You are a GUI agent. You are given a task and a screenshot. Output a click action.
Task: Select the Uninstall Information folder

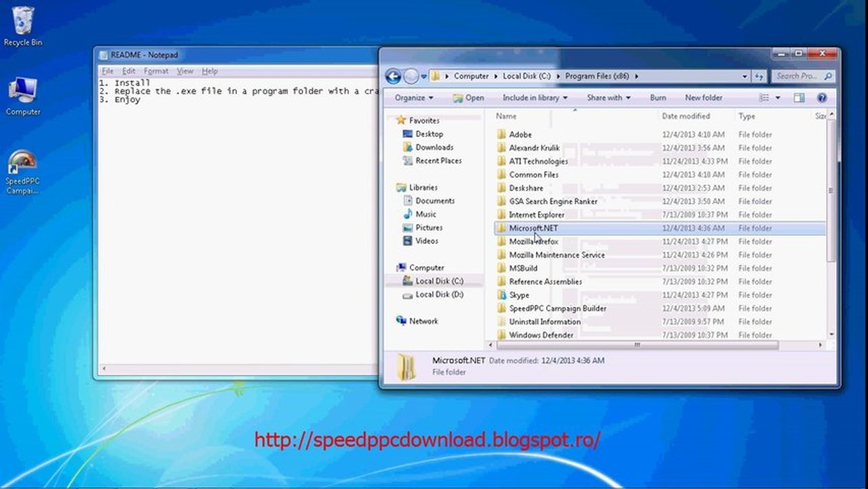pyautogui.click(x=544, y=321)
